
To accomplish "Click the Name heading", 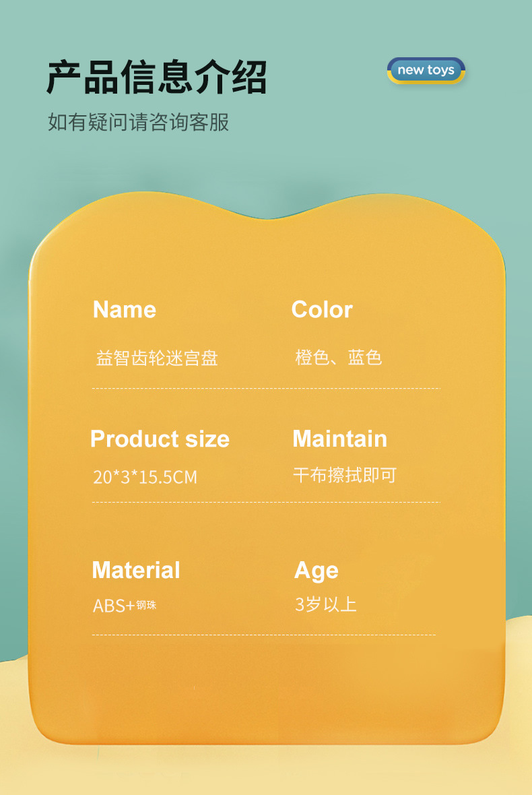I will pos(125,309).
